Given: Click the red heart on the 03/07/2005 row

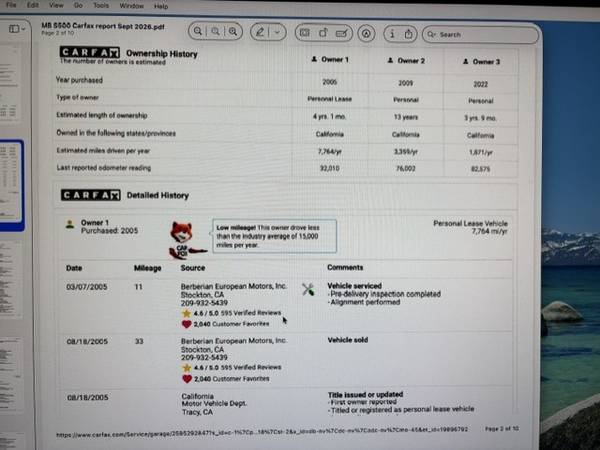Looking at the screenshot, I should tap(186, 324).
